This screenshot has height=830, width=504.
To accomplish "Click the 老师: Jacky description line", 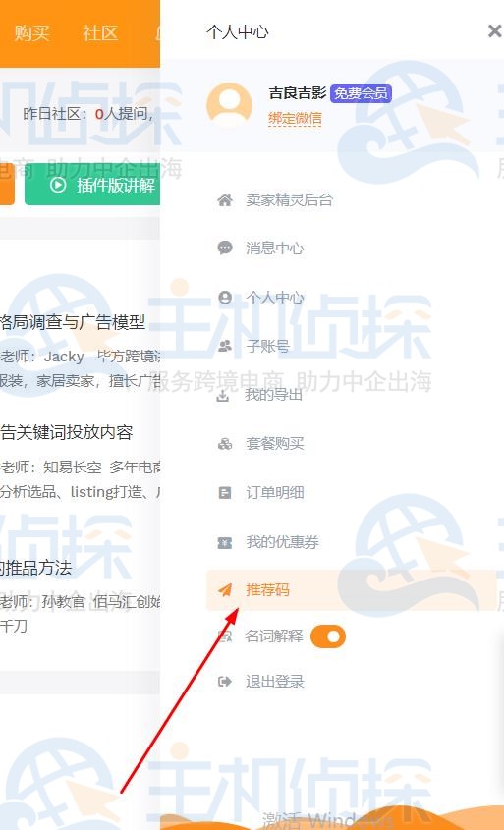I will pyautogui.click(x=80, y=357).
